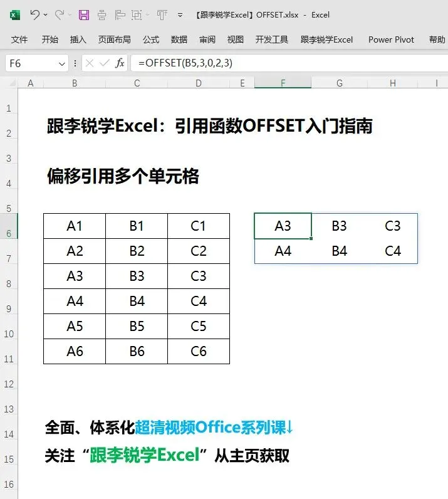Select column C header
448x499 pixels.
pyautogui.click(x=137, y=83)
